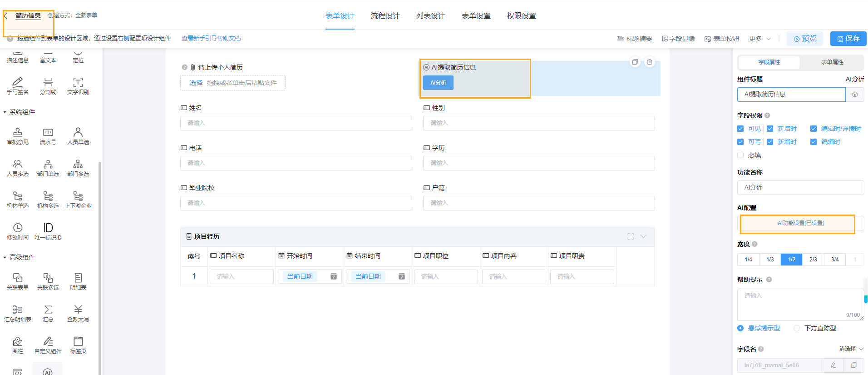Open AI功能设置[已设置] configuration
Viewport: 868px width, 375px height.
click(800, 223)
